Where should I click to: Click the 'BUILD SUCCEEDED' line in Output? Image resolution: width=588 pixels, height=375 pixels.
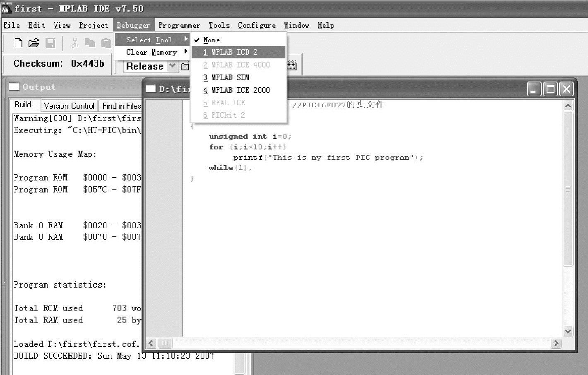[x=114, y=356]
